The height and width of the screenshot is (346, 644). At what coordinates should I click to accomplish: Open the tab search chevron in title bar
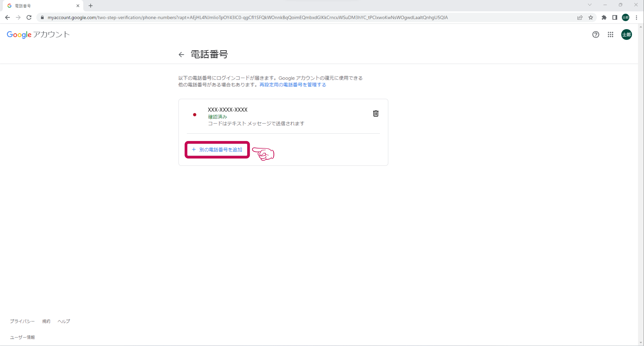point(590,5)
